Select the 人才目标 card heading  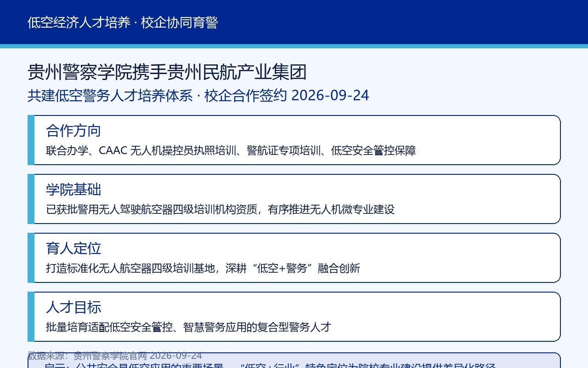pos(73,307)
